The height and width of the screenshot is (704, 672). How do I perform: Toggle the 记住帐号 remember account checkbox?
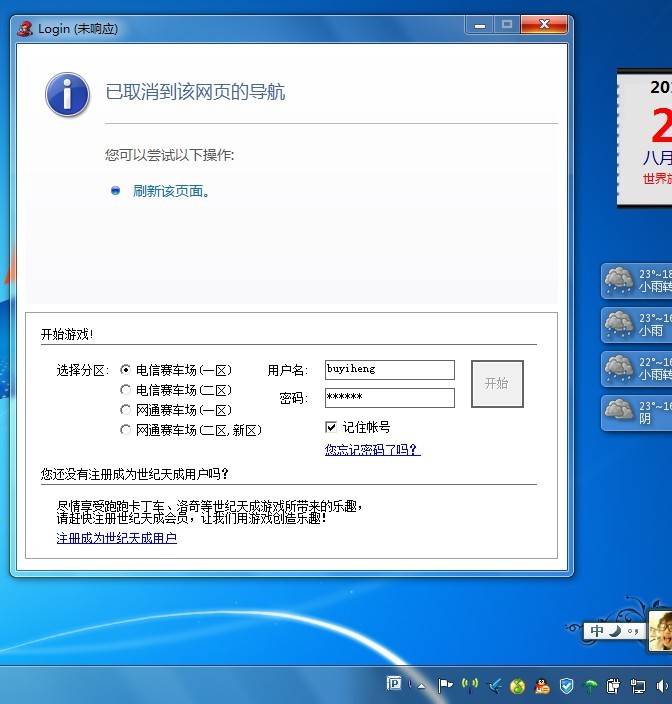point(331,427)
